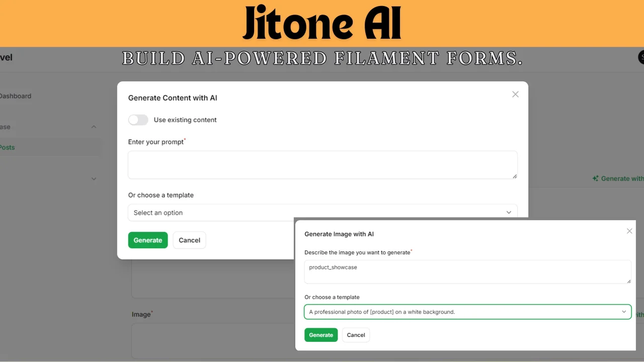Open the image template dropdown showing professional photo text
The height and width of the screenshot is (362, 644).
pos(467,312)
